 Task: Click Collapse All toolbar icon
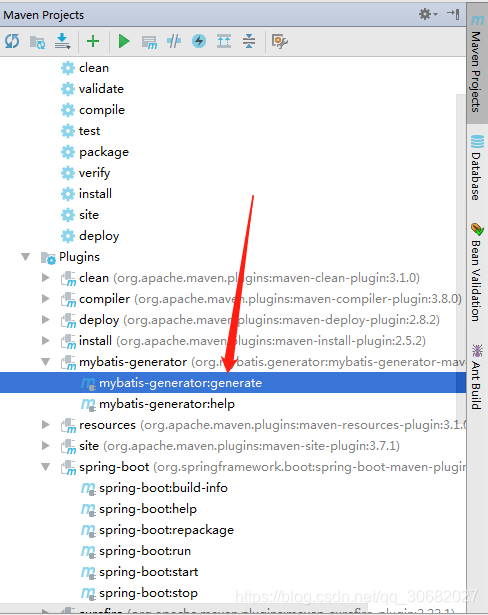(x=249, y=41)
